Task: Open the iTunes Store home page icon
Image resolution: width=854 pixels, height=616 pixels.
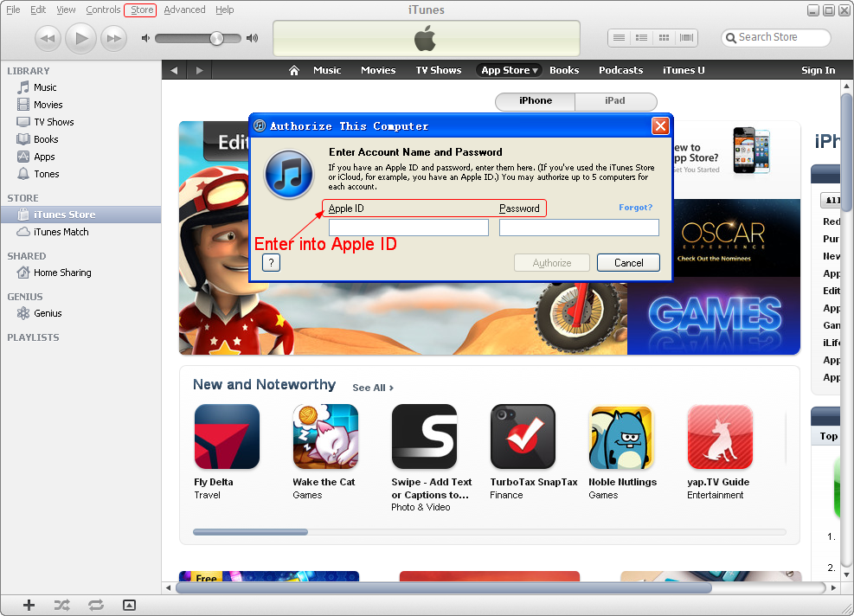Action: 294,70
